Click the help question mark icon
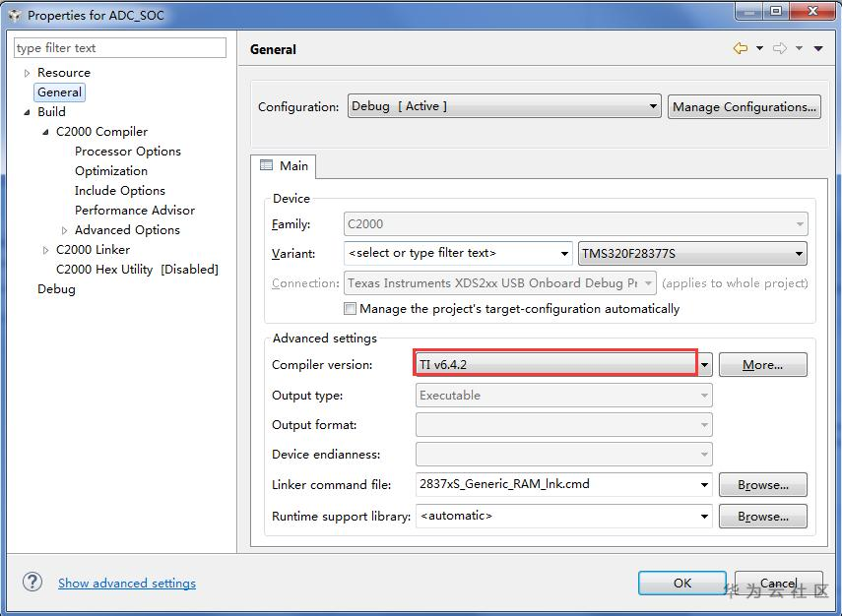 [x=32, y=583]
